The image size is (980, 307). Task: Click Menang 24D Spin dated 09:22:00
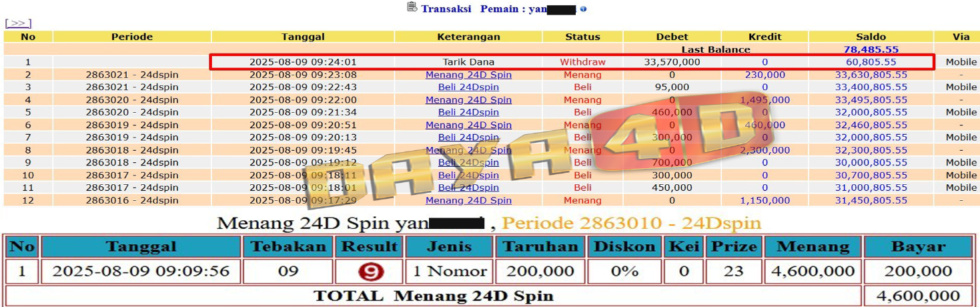pos(468,100)
